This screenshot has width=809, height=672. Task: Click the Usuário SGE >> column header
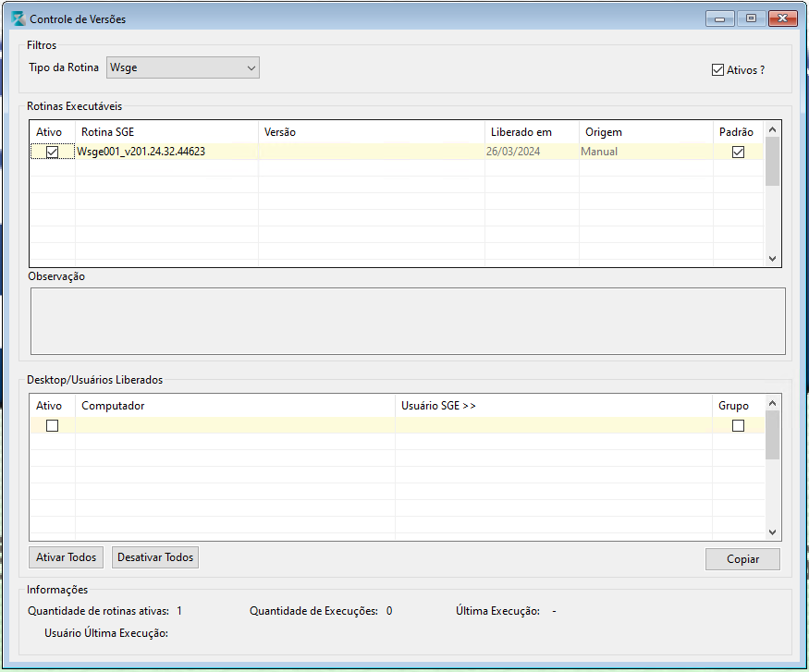coord(554,406)
